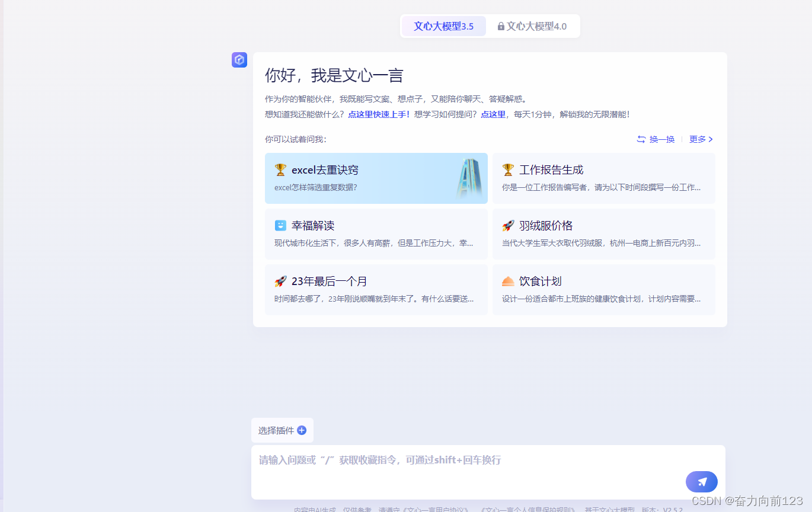812x512 pixels.
Task: Click the line 作为你的智能伙伴 intro text
Action: [396, 99]
